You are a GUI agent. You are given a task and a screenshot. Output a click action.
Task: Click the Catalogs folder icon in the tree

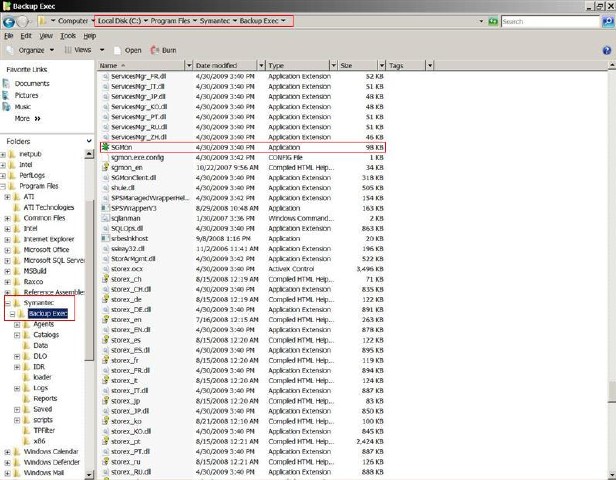coord(26,335)
